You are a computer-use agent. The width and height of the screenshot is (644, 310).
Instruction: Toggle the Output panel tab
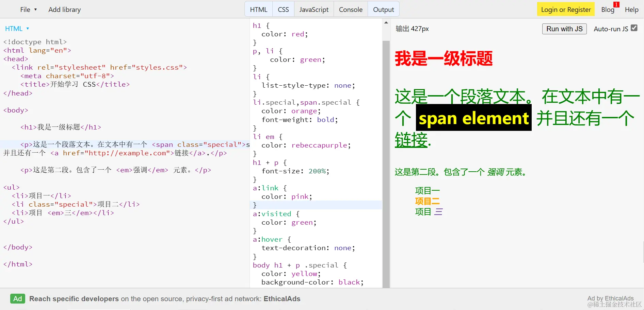point(383,10)
